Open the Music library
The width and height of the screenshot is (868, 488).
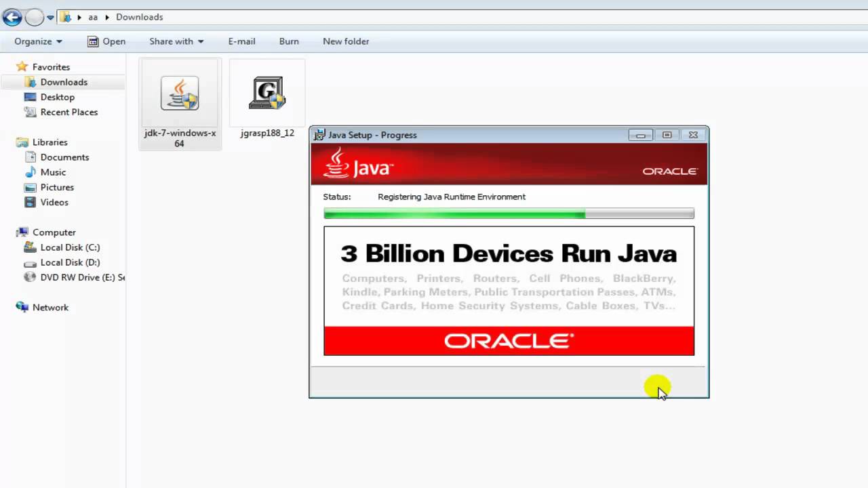53,172
